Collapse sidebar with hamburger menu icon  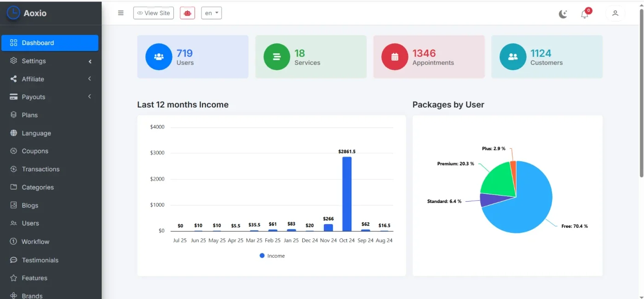click(x=121, y=13)
